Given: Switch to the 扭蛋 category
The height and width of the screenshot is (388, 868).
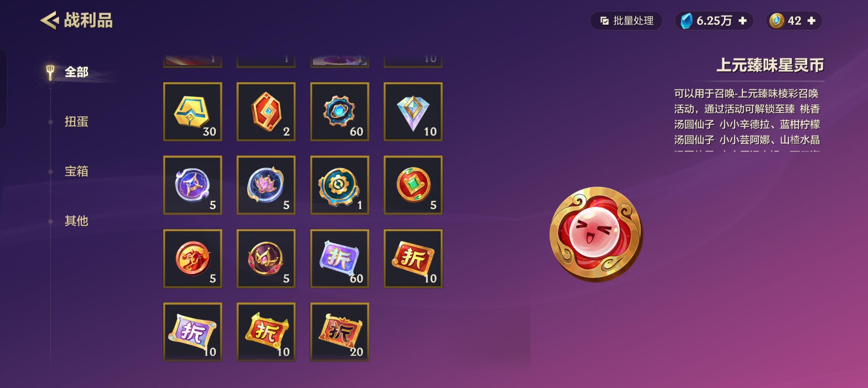Looking at the screenshot, I should pyautogui.click(x=76, y=122).
